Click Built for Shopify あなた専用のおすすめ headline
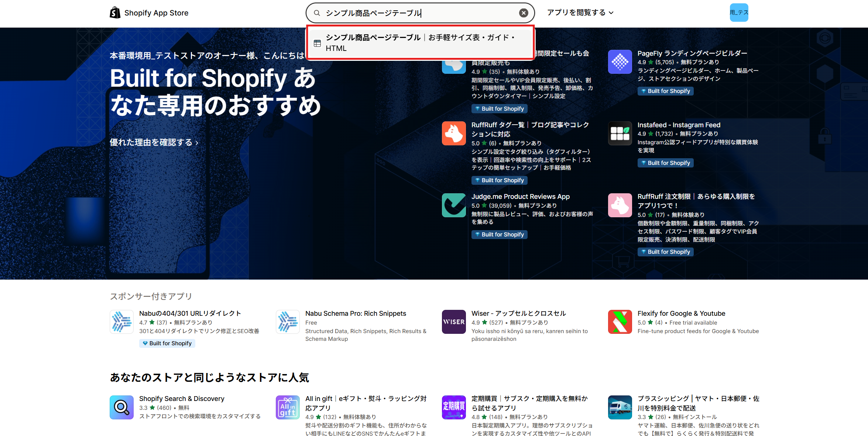The image size is (868, 436). coord(215,91)
